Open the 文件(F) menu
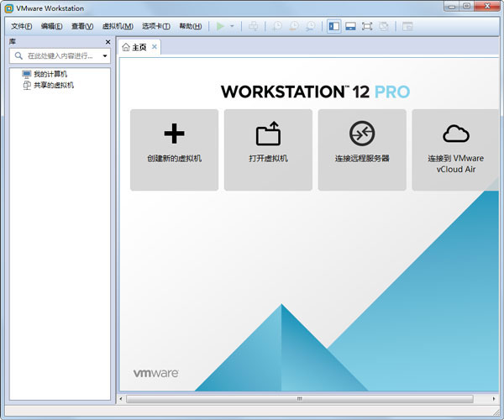The width and height of the screenshot is (504, 420). (21, 26)
